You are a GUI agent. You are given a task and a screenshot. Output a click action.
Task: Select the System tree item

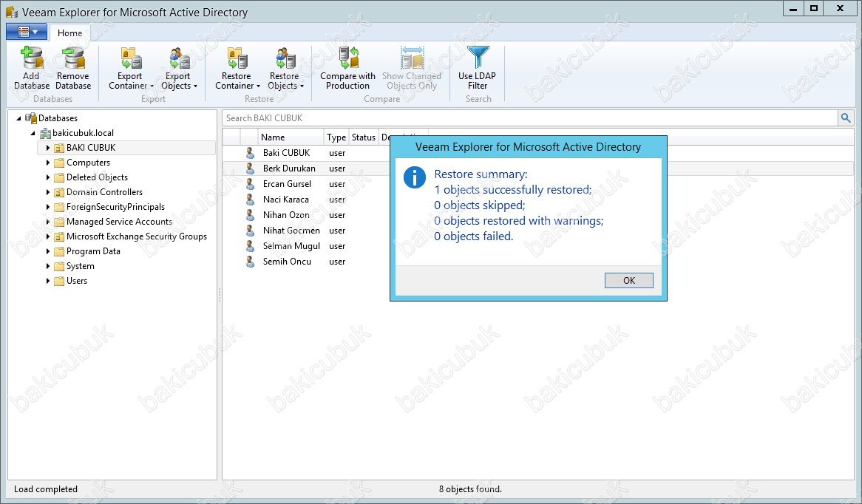(x=81, y=267)
